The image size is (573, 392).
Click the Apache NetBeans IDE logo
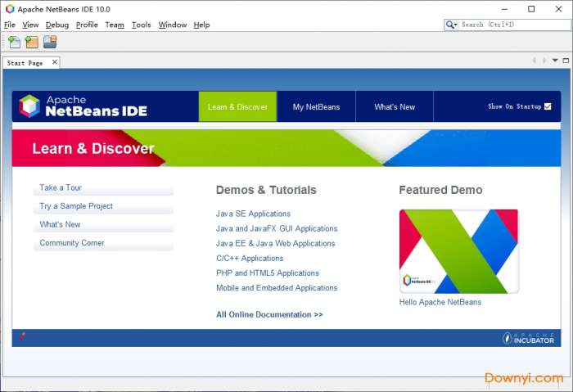point(85,106)
